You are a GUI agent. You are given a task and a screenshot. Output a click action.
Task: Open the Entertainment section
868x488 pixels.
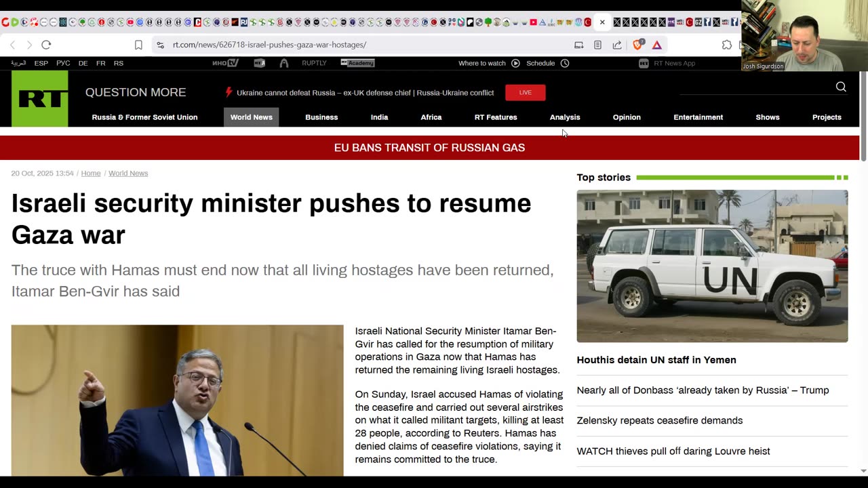698,117
